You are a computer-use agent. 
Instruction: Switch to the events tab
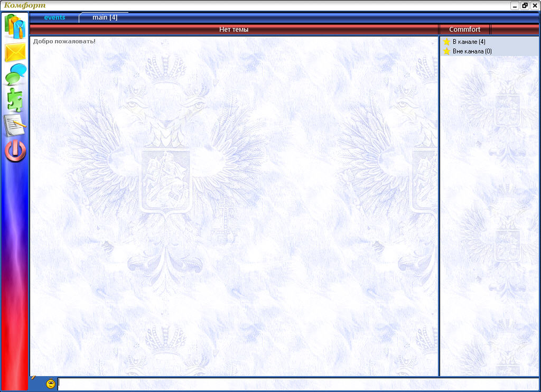click(54, 17)
